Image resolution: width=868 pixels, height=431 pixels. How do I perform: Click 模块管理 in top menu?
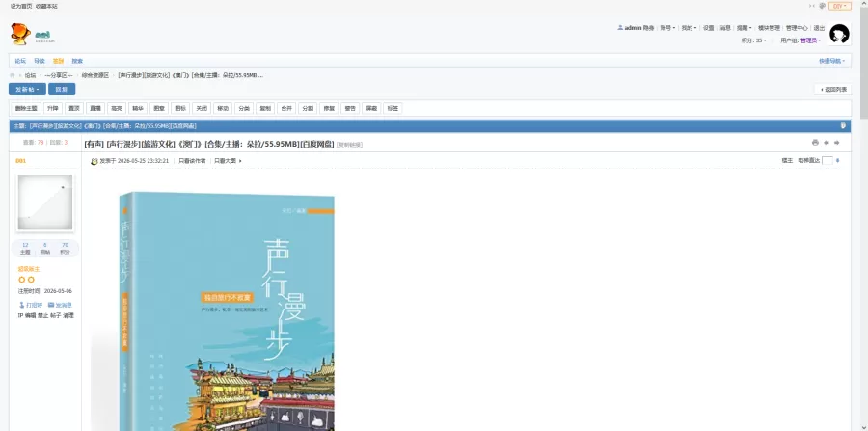(x=769, y=28)
